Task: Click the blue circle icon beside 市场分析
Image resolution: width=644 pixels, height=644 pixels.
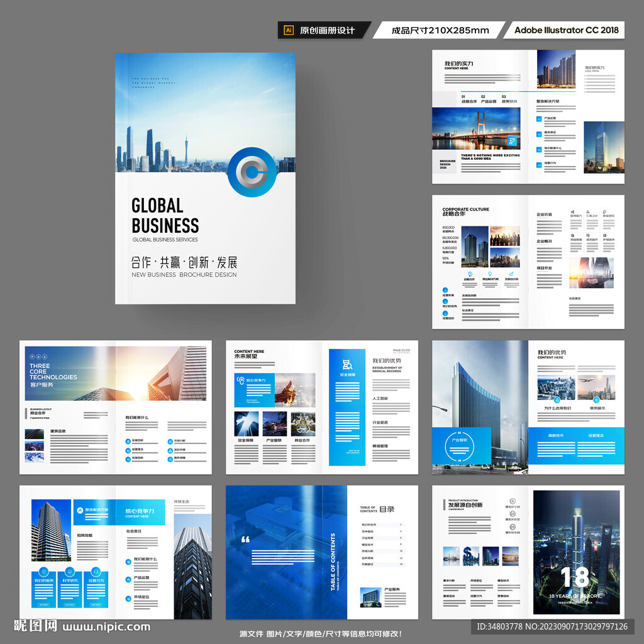Action: (170, 441)
